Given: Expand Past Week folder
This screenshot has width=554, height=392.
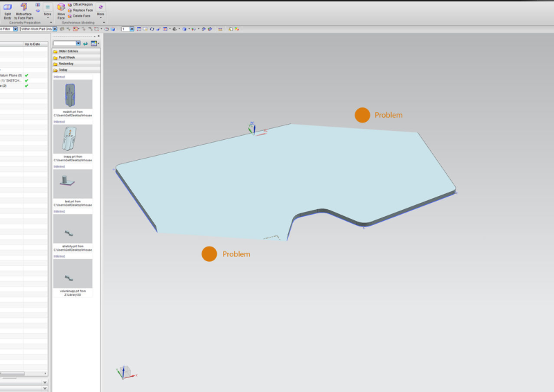Looking at the screenshot, I should [76, 57].
